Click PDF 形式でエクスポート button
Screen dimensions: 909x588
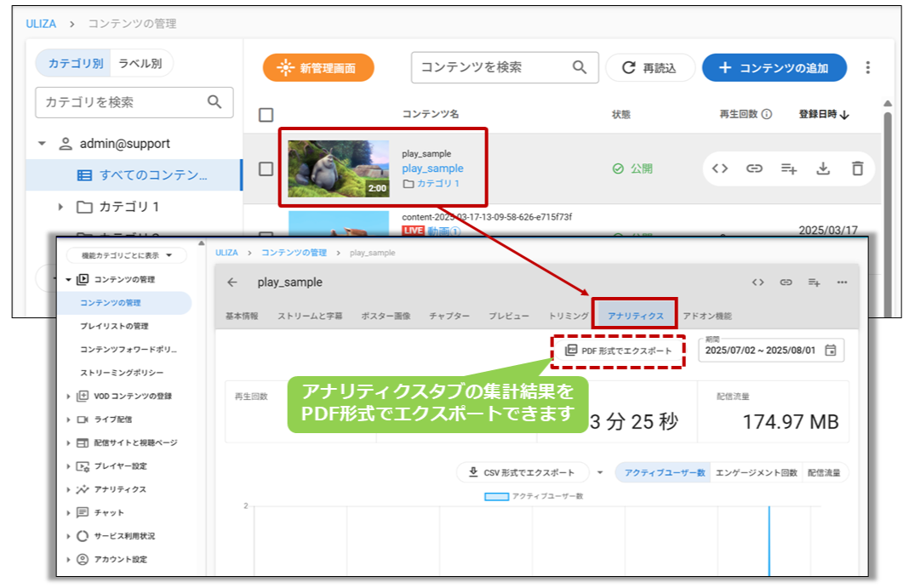pos(619,351)
